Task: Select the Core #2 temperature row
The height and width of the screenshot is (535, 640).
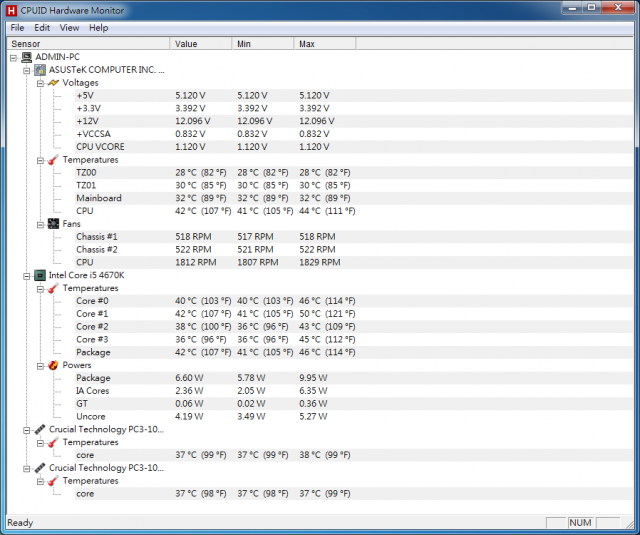Action: pyautogui.click(x=354, y=327)
